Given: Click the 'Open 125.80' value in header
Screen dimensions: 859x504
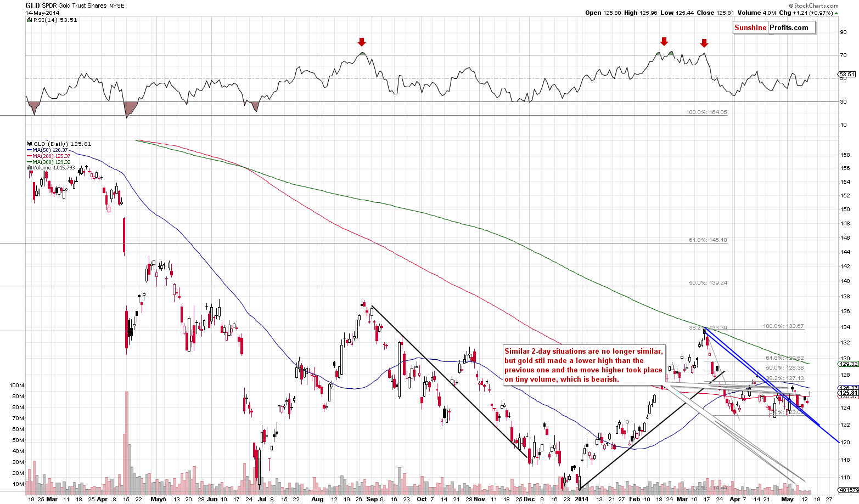Looking at the screenshot, I should click(x=603, y=13).
